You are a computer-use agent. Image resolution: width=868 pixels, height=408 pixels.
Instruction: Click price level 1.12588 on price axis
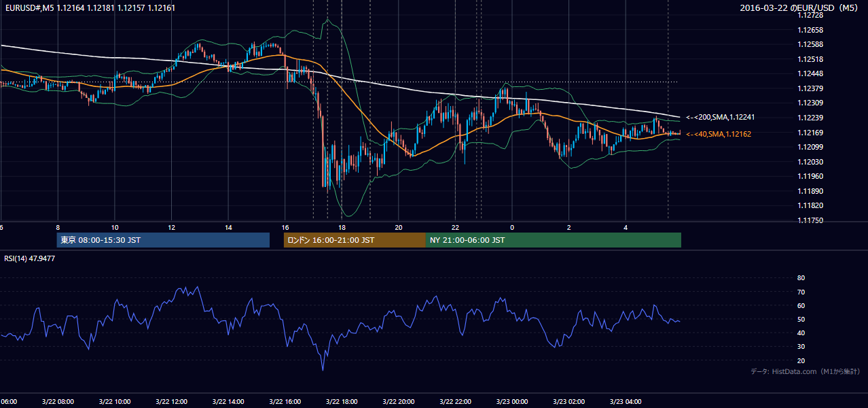pyautogui.click(x=811, y=45)
